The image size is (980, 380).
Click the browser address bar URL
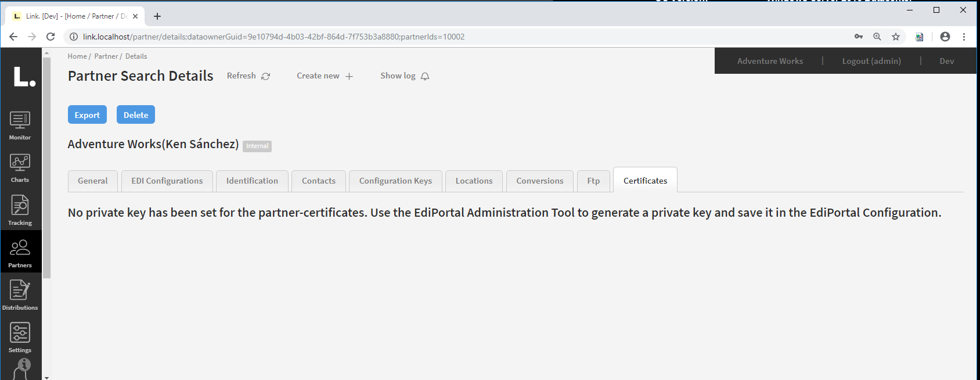(273, 37)
